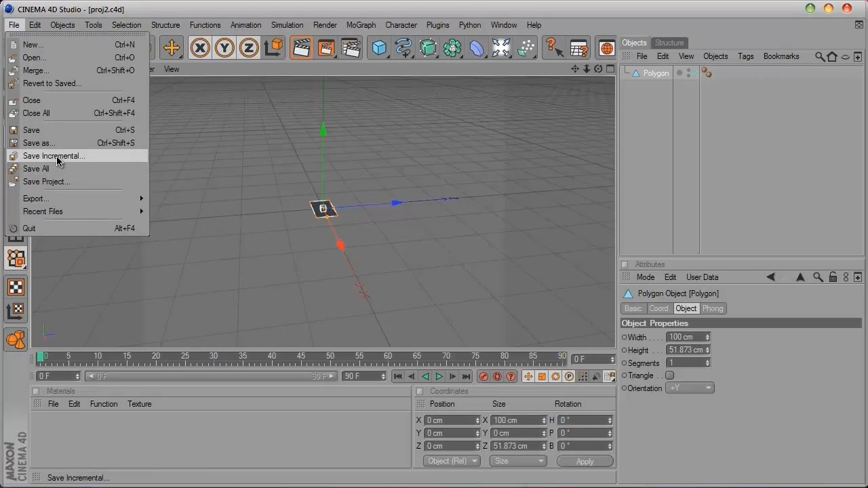
Task: Open the Coord. tab in Attributes
Action: [x=658, y=308]
